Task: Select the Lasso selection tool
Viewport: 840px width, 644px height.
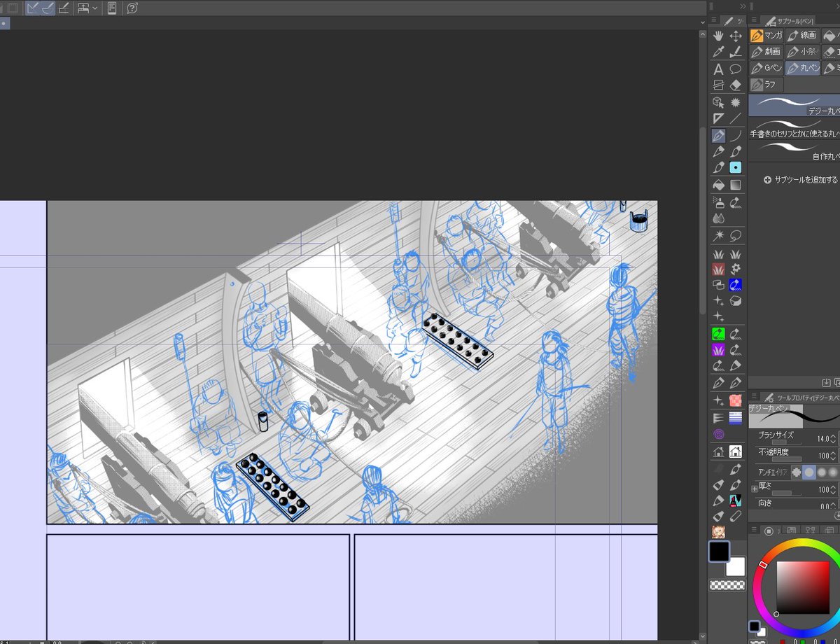Action: point(736,235)
